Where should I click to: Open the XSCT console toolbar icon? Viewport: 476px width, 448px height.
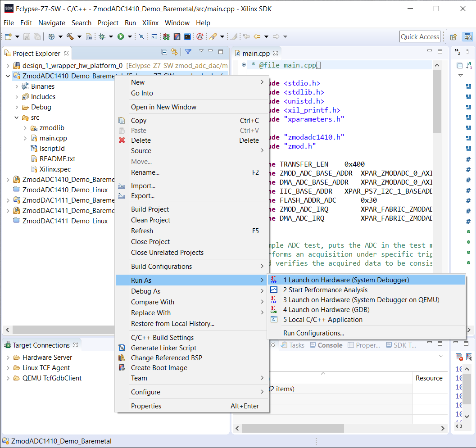tap(154, 37)
